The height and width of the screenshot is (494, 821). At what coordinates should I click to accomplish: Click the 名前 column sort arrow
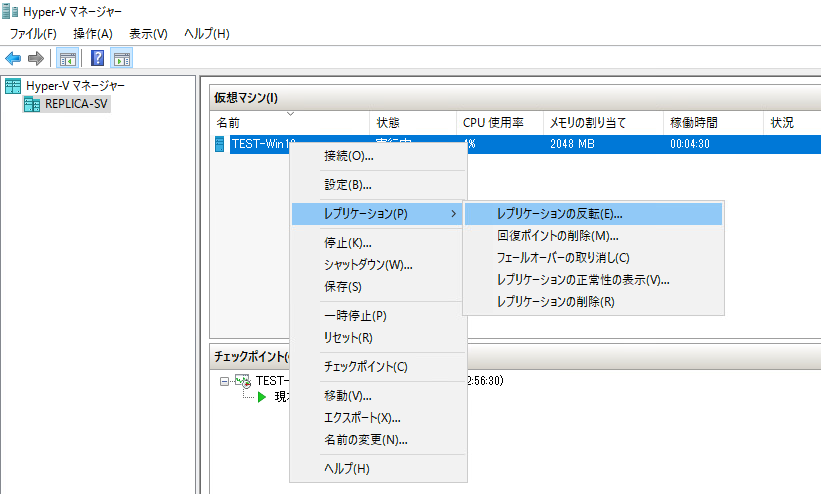(x=291, y=114)
